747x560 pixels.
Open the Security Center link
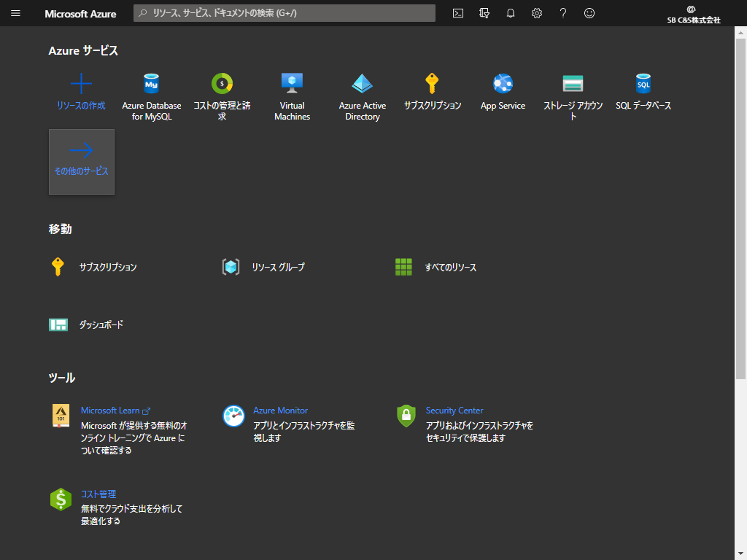tap(454, 411)
